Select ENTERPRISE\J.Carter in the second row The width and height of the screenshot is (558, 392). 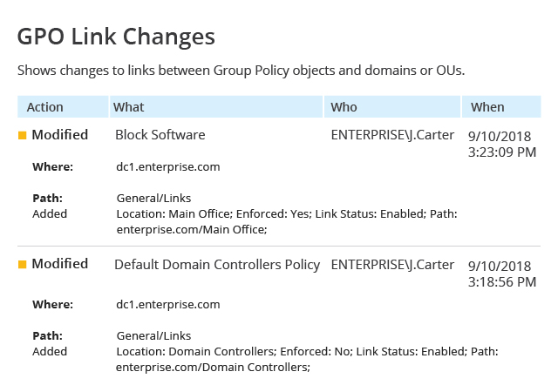coord(392,265)
